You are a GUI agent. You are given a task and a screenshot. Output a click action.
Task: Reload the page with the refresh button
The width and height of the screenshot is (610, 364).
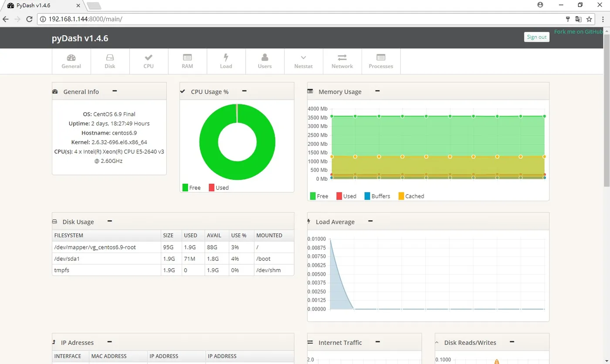click(x=29, y=19)
